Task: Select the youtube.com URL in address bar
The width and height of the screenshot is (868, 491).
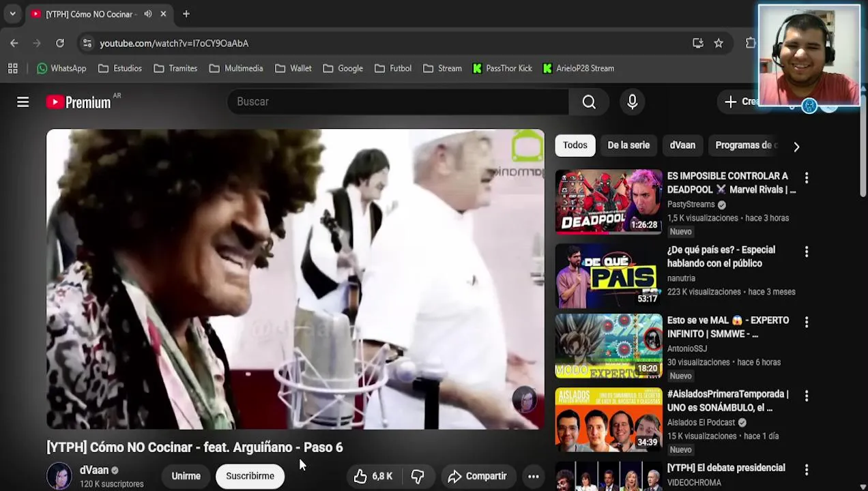Action: tap(174, 43)
